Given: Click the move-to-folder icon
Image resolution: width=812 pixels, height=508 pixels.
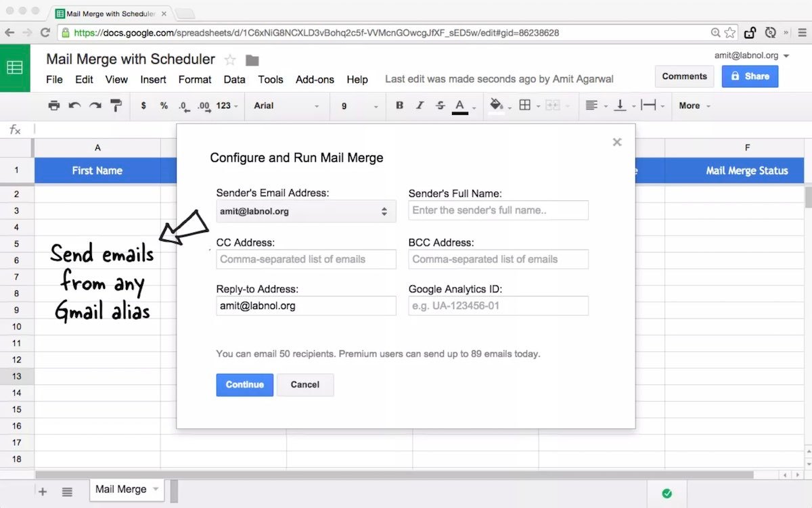Looking at the screenshot, I should (252, 60).
